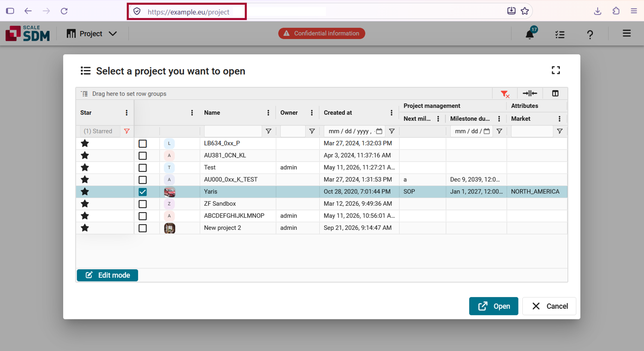
Task: Open the task checklist icon in header
Action: coord(560,34)
